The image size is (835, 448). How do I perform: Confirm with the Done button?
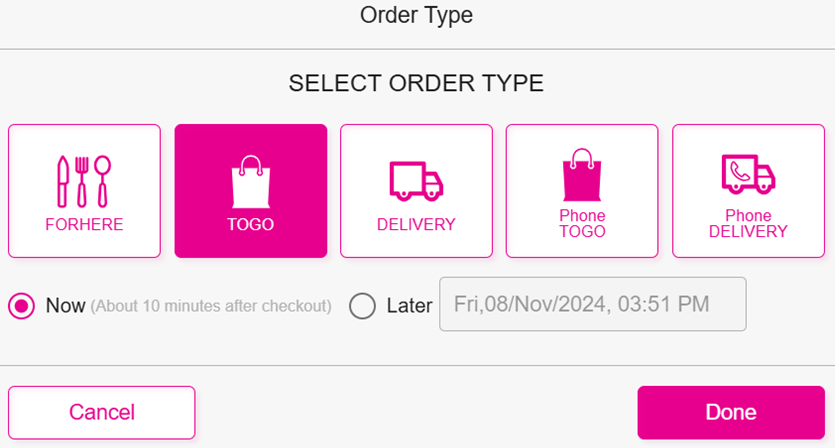730,412
